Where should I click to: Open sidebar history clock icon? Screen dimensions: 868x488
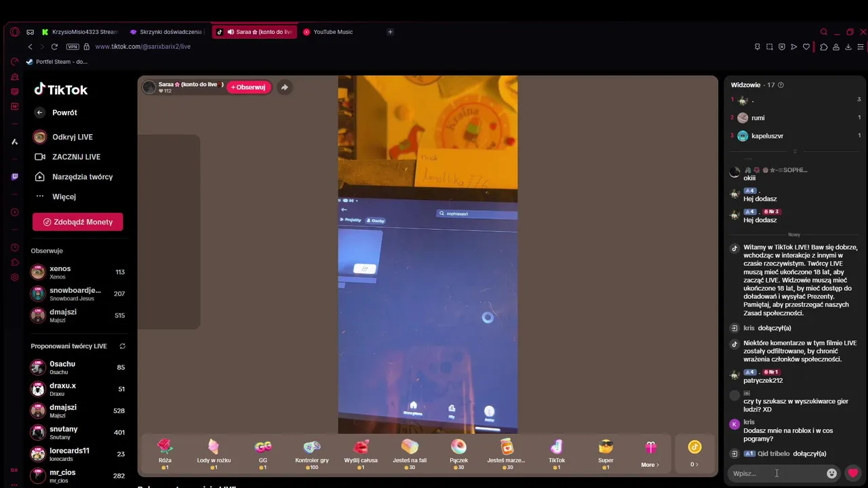[15, 247]
